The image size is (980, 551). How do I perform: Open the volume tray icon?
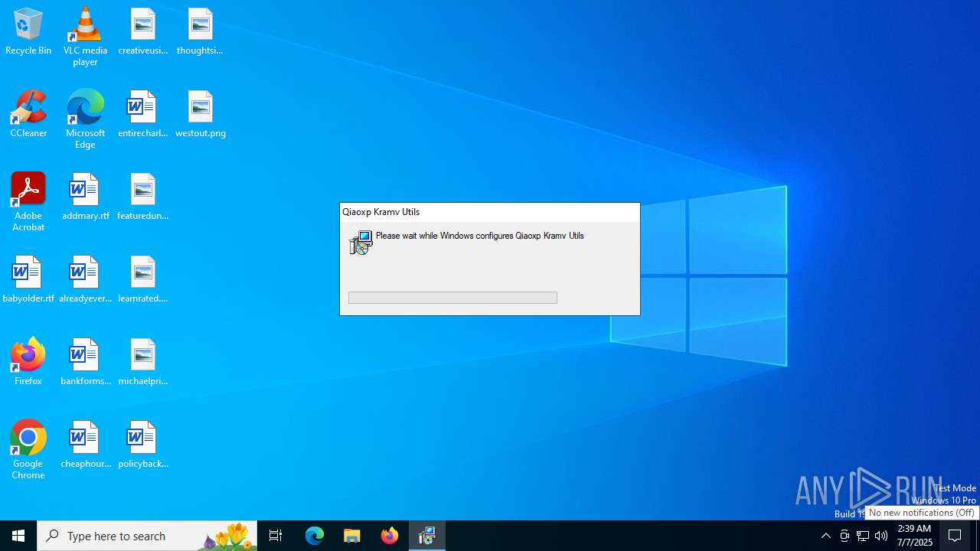point(881,536)
